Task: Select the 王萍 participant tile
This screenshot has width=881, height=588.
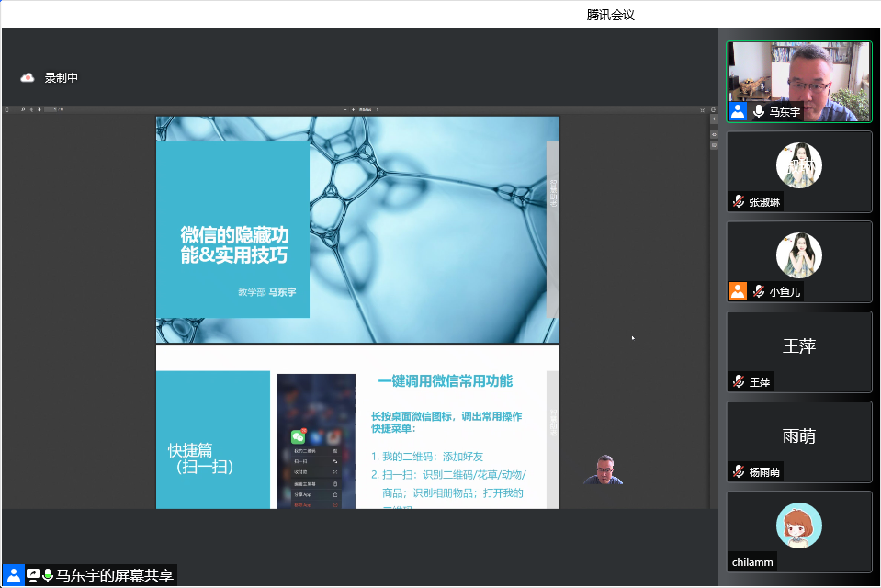Action: [x=799, y=352]
